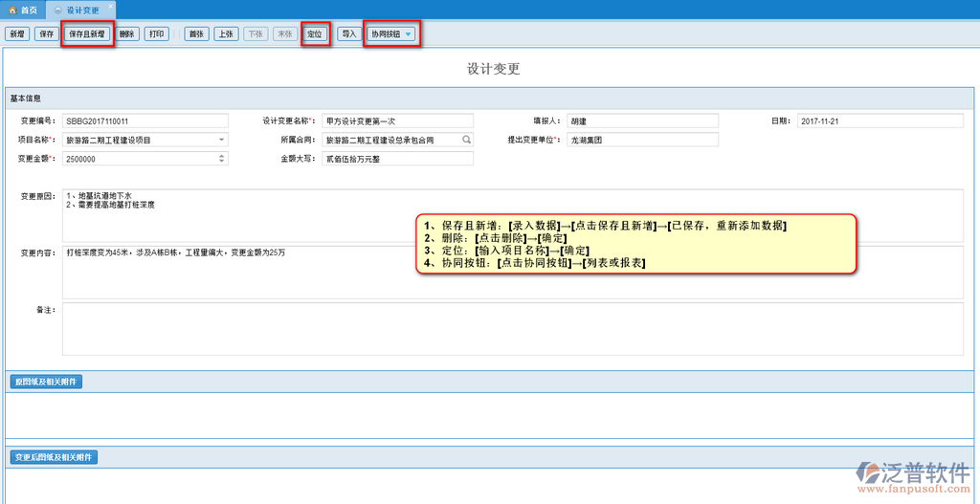This screenshot has height=504, width=980.
Task: Click the 保存 button
Action: point(46,34)
